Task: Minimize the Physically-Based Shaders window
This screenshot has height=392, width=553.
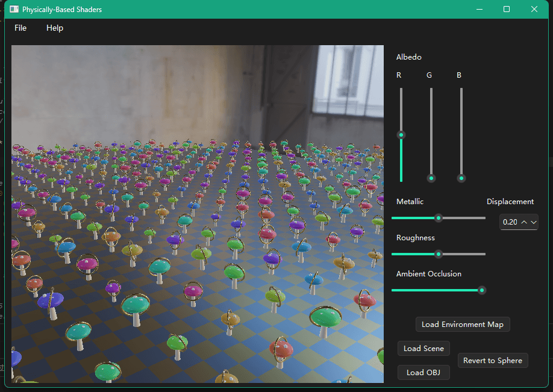Action: 480,9
